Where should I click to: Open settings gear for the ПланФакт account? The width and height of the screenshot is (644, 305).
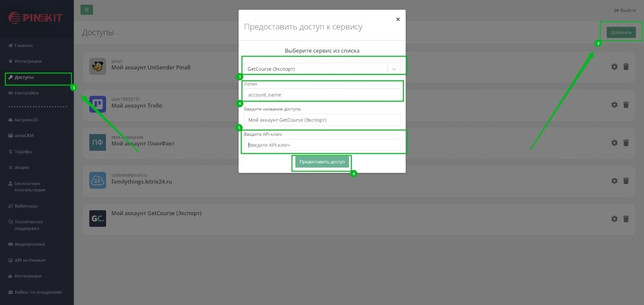coord(614,143)
